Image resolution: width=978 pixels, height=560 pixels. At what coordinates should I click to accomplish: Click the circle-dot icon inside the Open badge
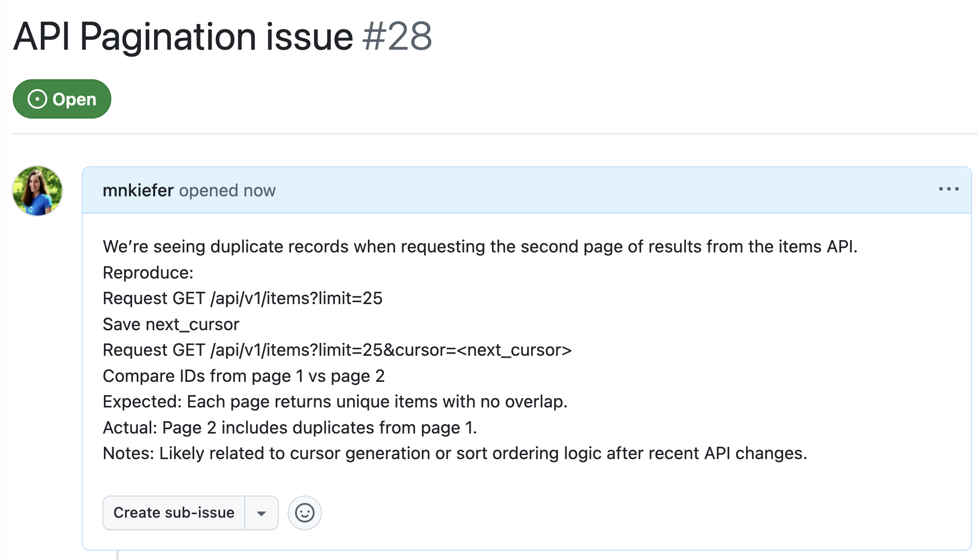coord(38,99)
